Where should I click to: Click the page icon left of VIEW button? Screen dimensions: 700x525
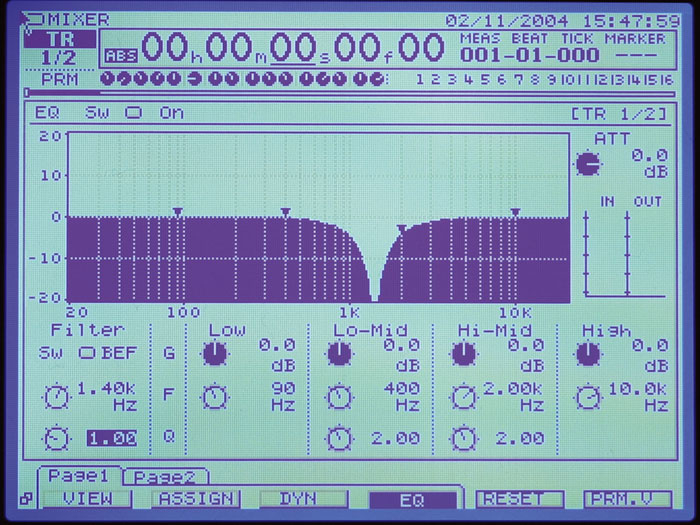(26, 499)
